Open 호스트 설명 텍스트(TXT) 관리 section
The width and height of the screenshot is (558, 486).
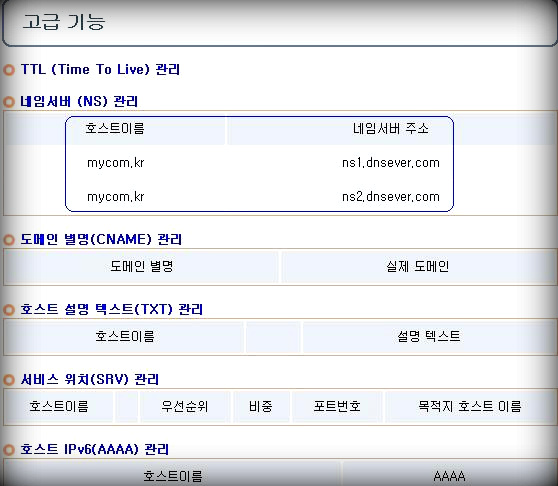pos(111,309)
